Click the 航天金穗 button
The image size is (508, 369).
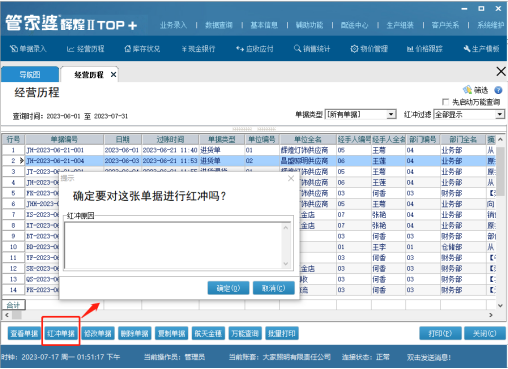[208, 333]
